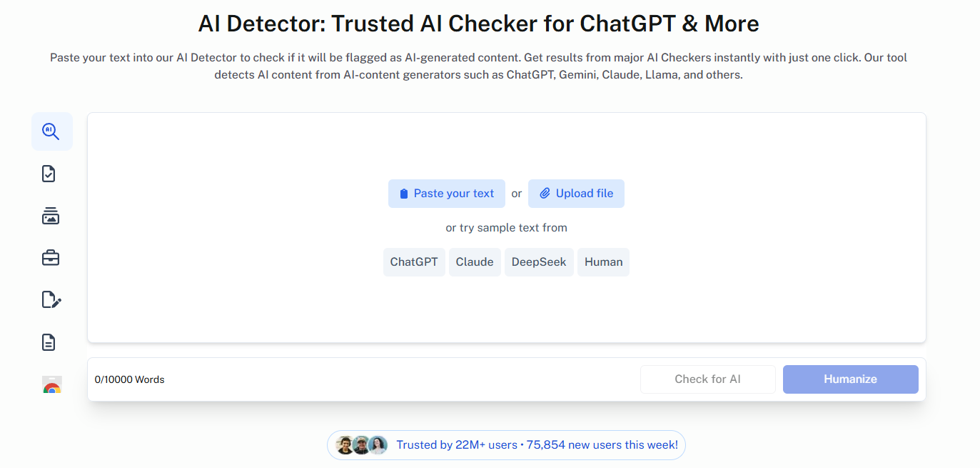The width and height of the screenshot is (980, 468).
Task: Click the Chrome extension icon in sidebar
Action: coord(51,384)
